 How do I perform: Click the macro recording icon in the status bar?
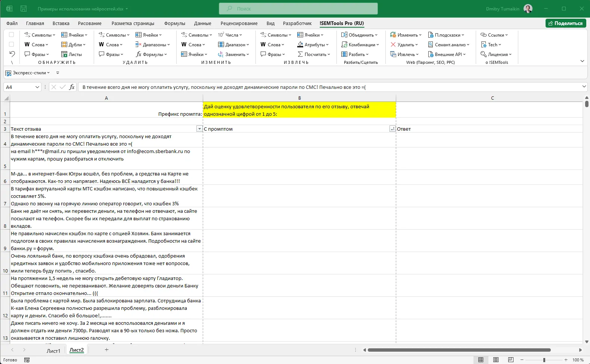pos(27,360)
